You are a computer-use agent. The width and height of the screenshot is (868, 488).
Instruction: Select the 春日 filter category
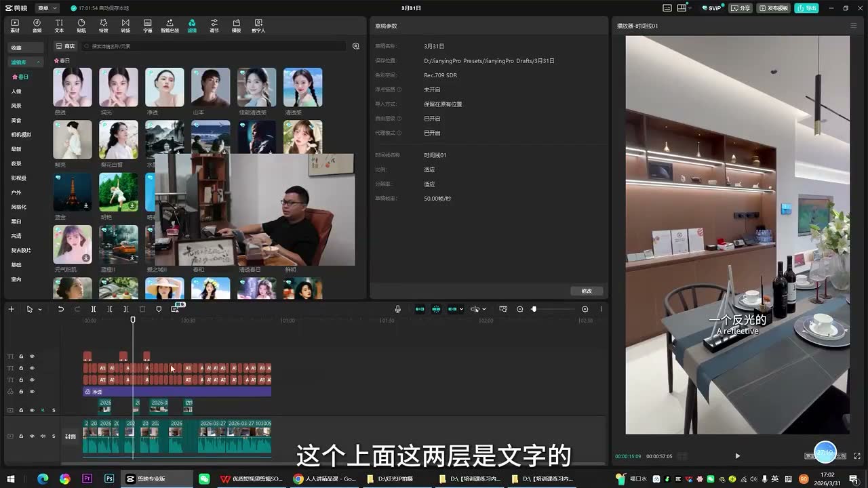coord(20,77)
